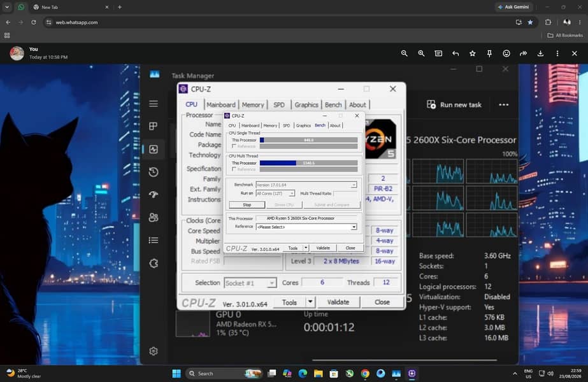
Task: Open a new Chrome tab with plus
Action: pyautogui.click(x=120, y=7)
